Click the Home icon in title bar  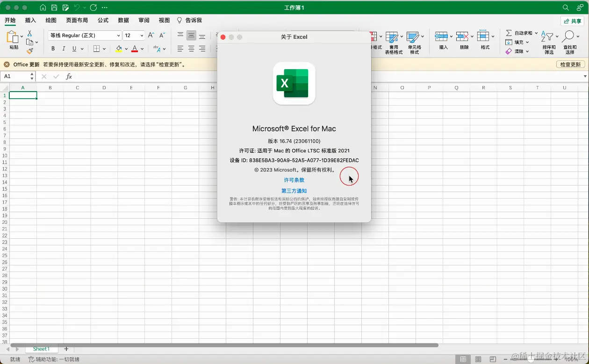(43, 7)
